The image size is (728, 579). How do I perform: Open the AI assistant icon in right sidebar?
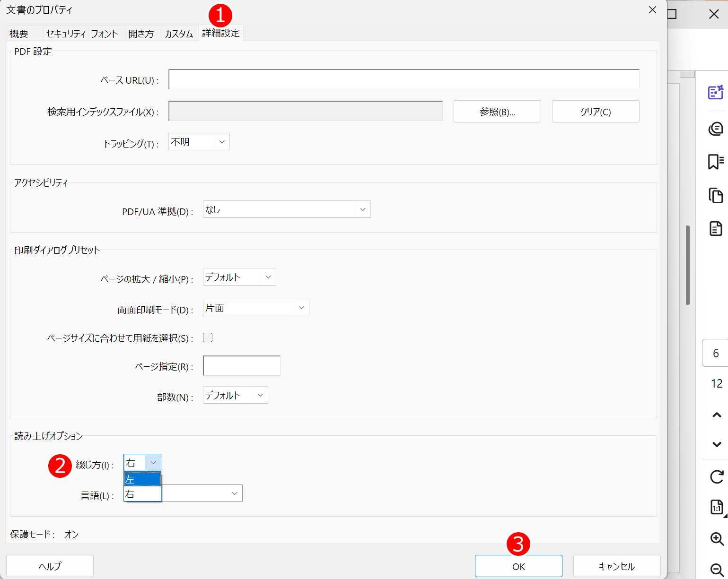pyautogui.click(x=716, y=92)
